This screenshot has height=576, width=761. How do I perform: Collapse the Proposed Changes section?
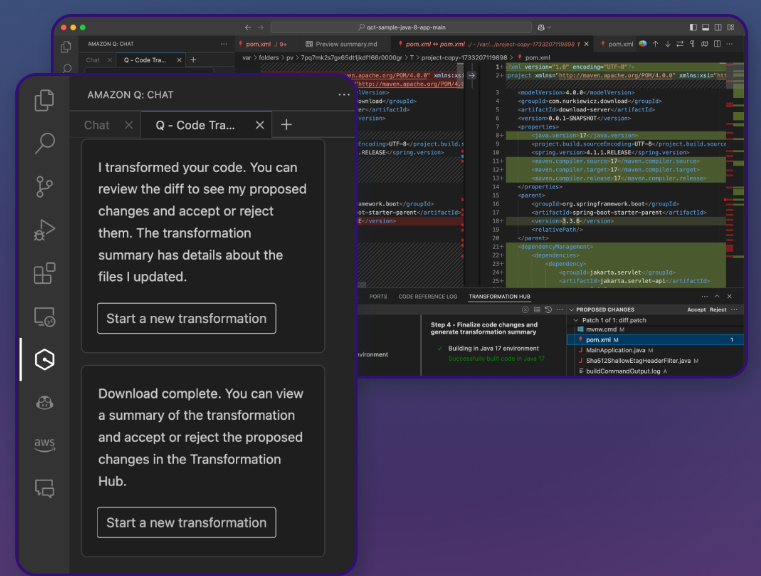[571, 309]
